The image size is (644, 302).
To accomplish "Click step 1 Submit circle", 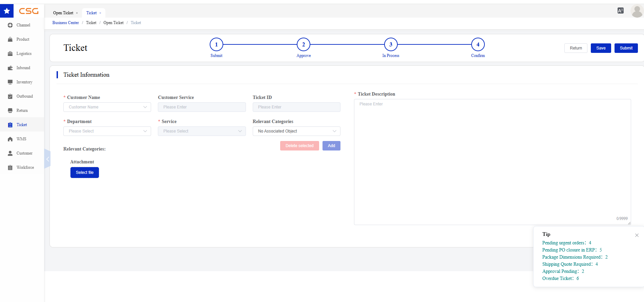I will [x=216, y=44].
